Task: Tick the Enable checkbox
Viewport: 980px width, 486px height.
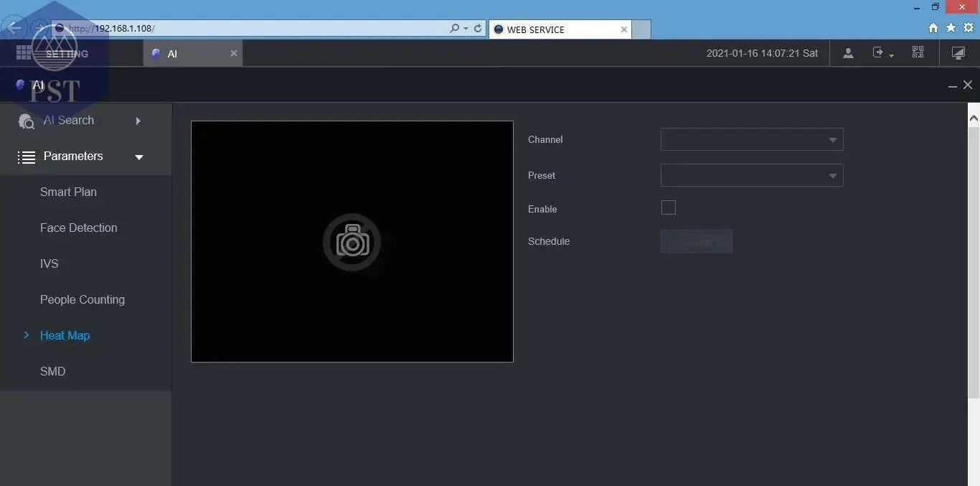Action: coord(668,208)
